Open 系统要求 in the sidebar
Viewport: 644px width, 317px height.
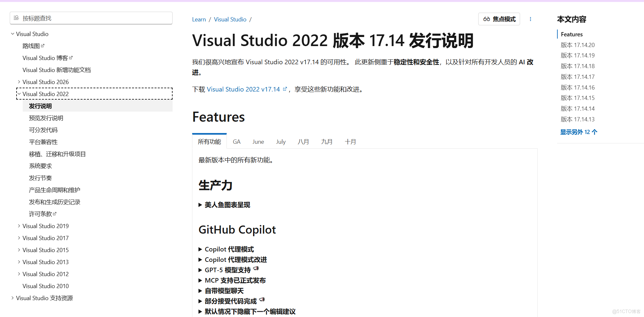(x=40, y=166)
